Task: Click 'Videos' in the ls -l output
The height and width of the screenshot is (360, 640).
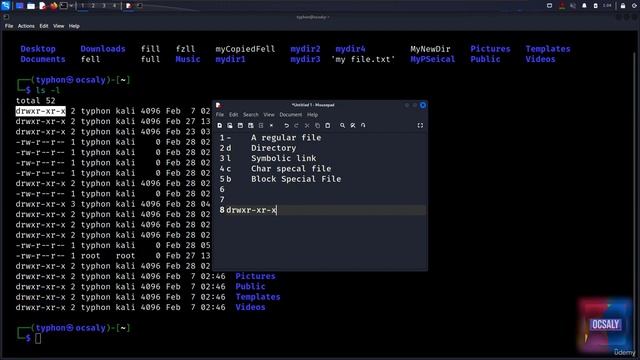Action: click(250, 307)
